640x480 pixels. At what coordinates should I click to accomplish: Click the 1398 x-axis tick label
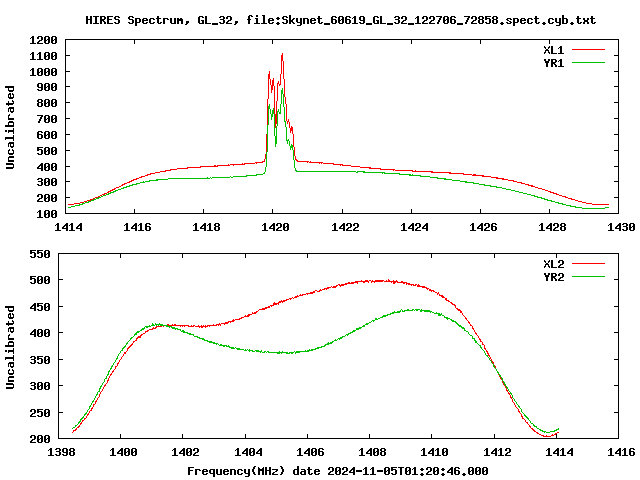tap(61, 452)
